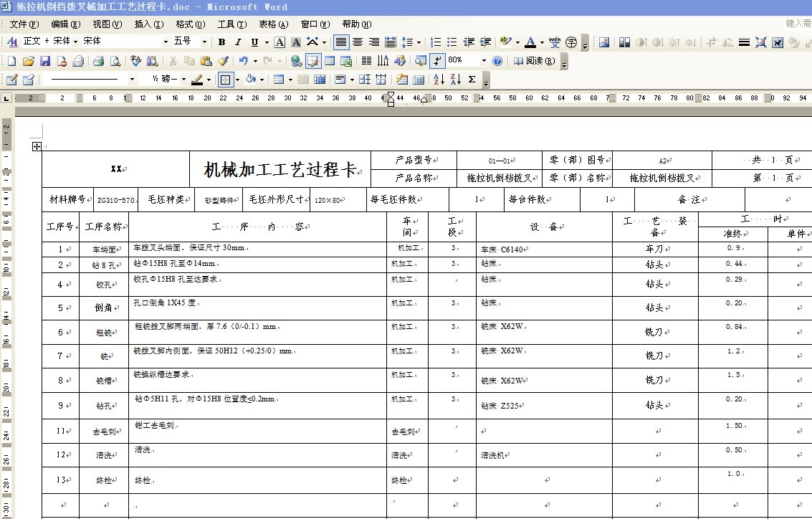Insert picture icon on Picture toolbar
Screen dimensions: 812x519
point(604,42)
